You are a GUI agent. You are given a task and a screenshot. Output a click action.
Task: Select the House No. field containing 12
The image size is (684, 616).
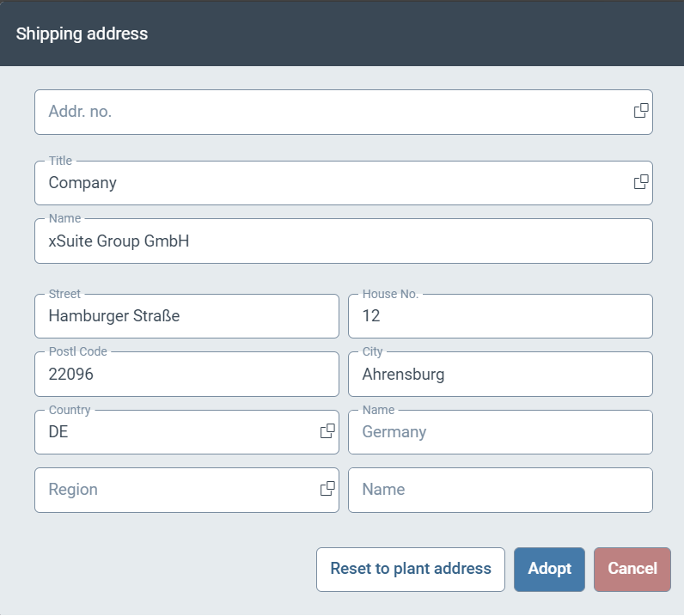(x=499, y=316)
